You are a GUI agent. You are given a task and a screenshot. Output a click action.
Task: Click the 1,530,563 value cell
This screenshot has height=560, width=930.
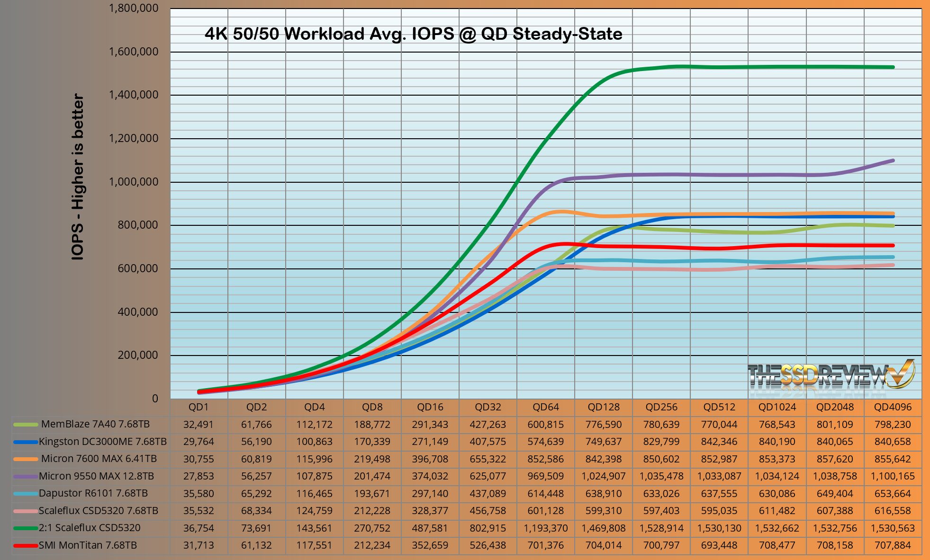[893, 528]
